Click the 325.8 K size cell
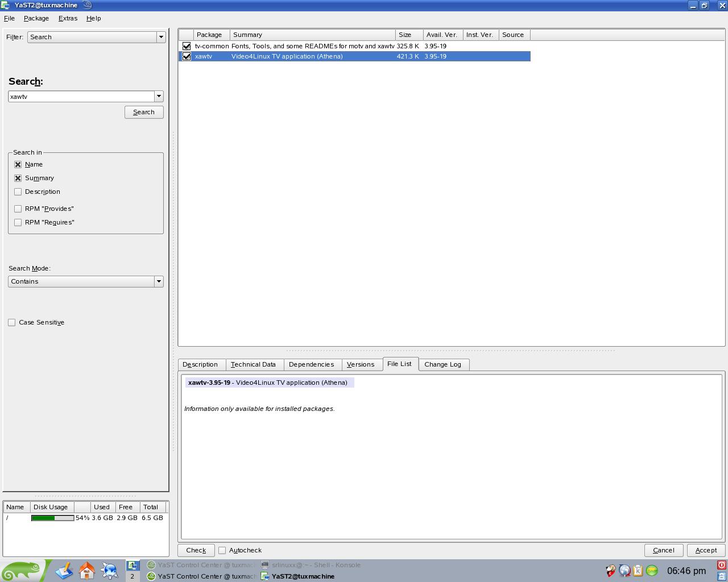This screenshot has height=582, width=728. point(408,46)
